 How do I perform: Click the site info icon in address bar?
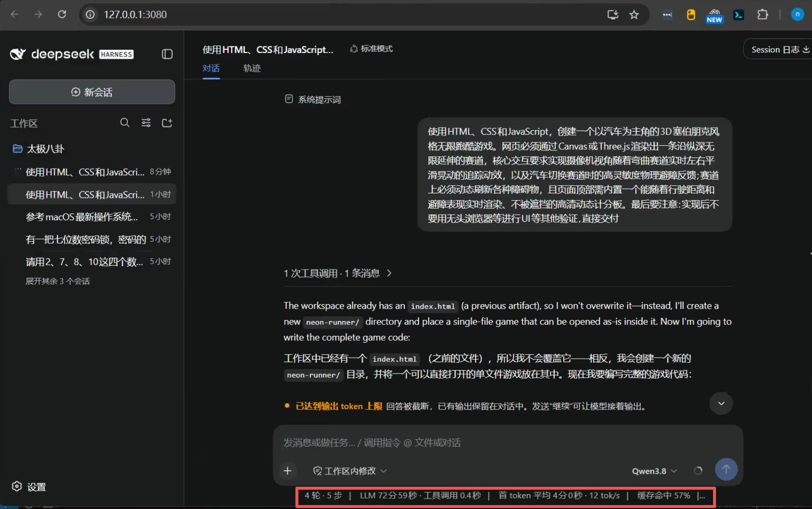tap(91, 14)
